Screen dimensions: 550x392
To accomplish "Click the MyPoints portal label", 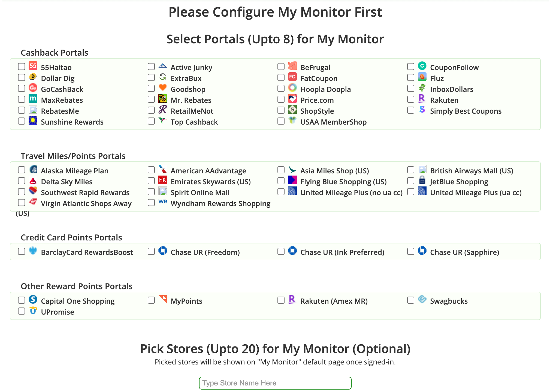I will click(x=186, y=301).
